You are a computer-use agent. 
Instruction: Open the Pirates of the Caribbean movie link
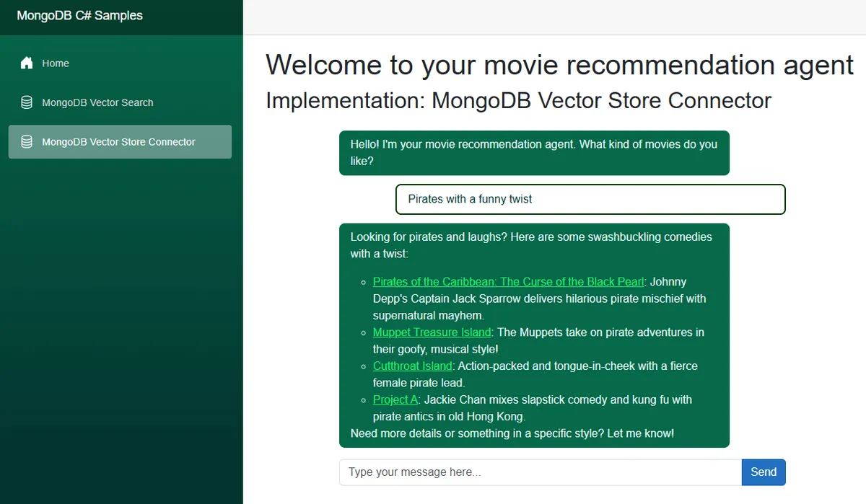pos(508,282)
